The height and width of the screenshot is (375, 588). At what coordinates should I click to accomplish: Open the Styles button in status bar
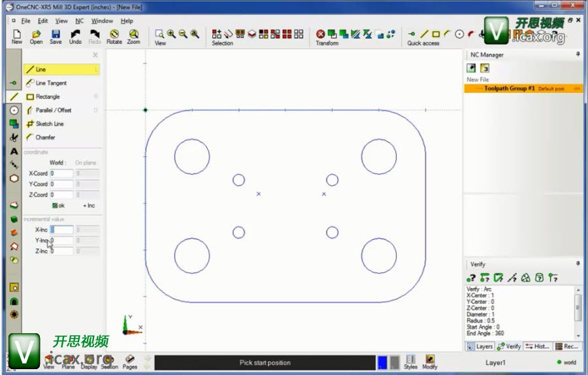pyautogui.click(x=411, y=362)
